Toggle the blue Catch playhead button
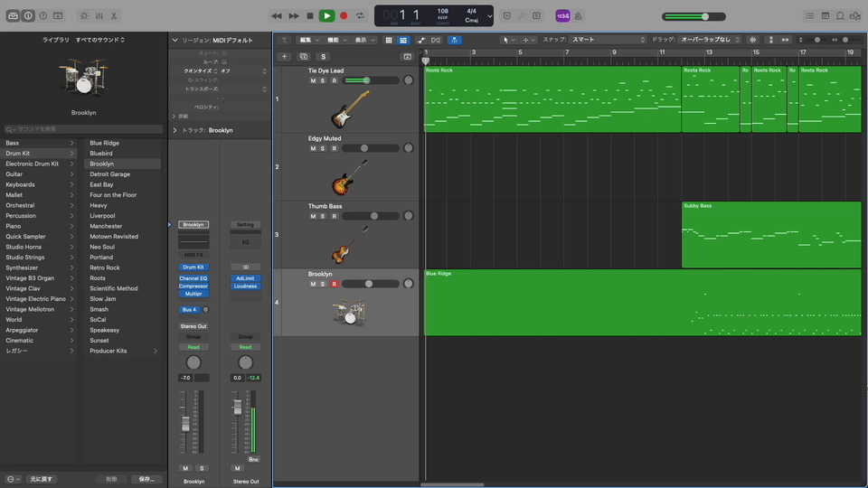This screenshot has height=488, width=868. coord(454,40)
